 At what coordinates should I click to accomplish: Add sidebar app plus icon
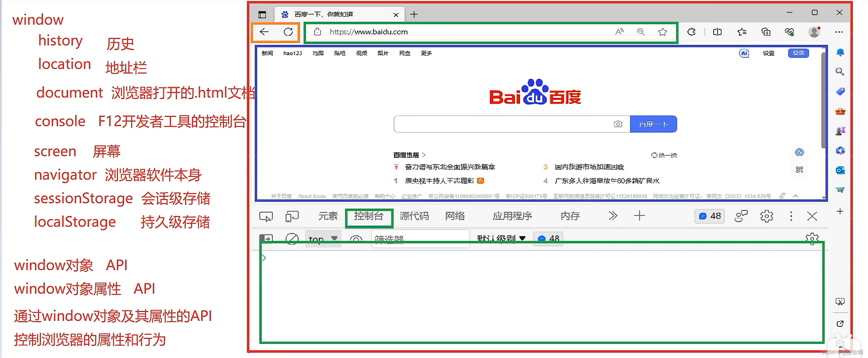(840, 211)
